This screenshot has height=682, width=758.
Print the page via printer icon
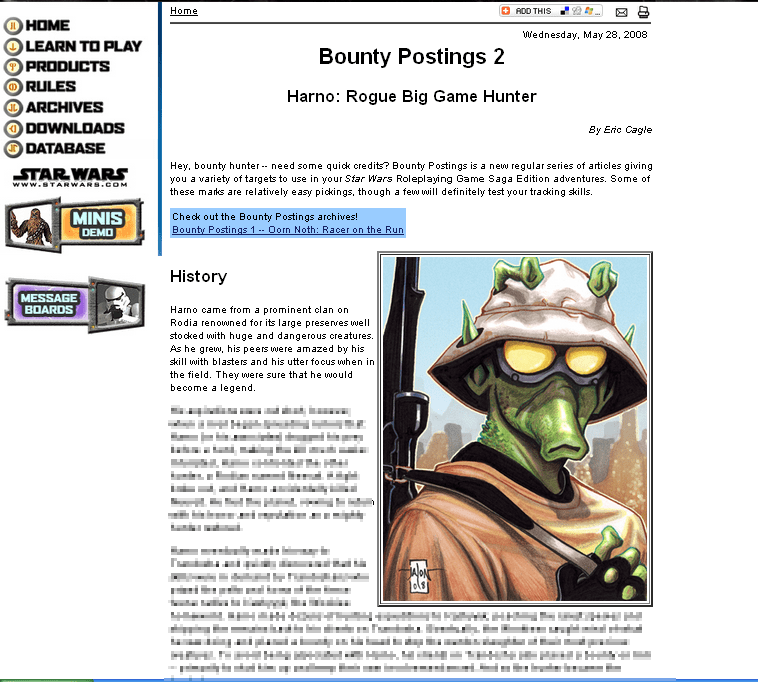pos(643,12)
